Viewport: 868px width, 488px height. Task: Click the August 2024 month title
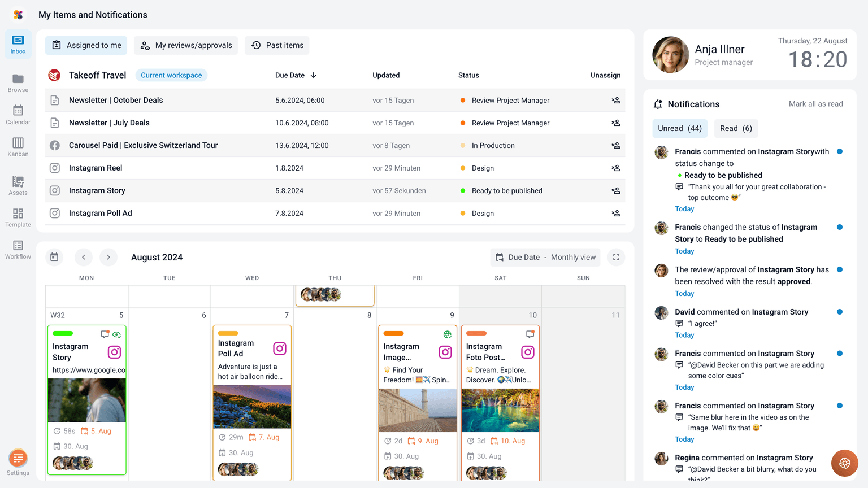(157, 257)
